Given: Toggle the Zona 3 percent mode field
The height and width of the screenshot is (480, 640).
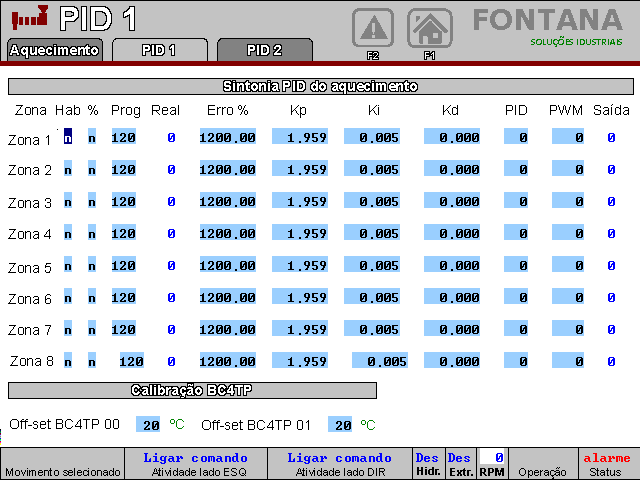Looking at the screenshot, I should click(92, 201).
